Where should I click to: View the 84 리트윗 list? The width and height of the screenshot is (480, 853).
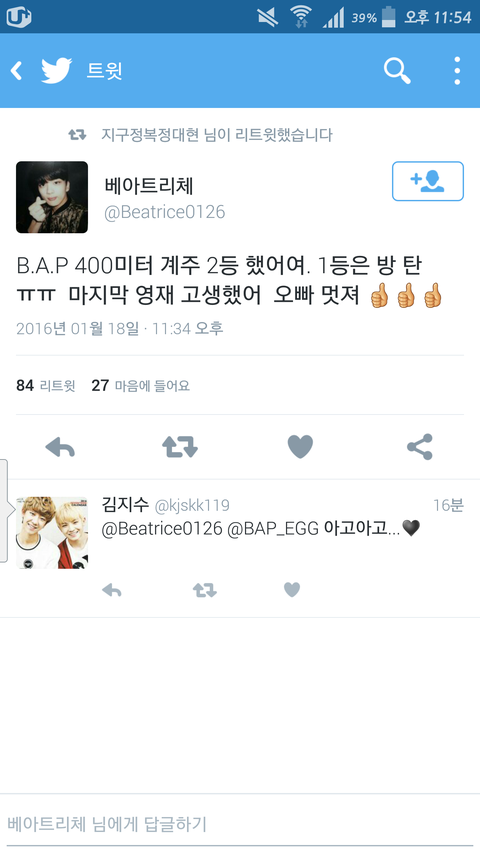[x=46, y=386]
